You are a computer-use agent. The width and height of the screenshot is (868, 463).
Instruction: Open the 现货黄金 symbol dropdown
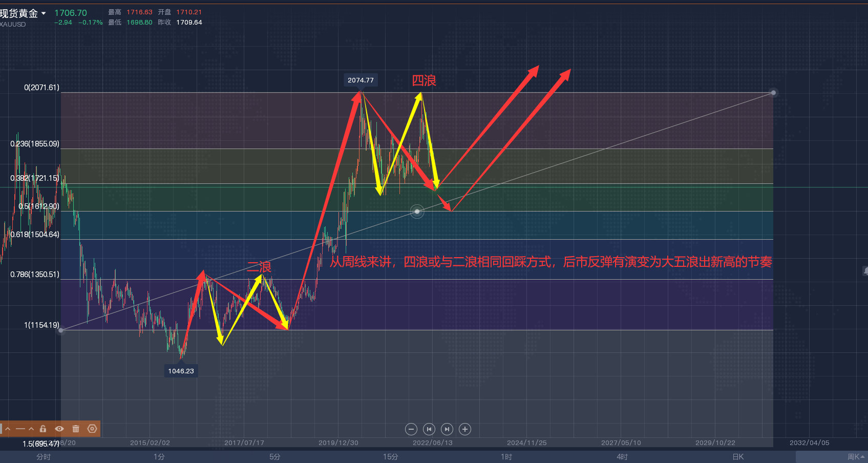point(44,13)
